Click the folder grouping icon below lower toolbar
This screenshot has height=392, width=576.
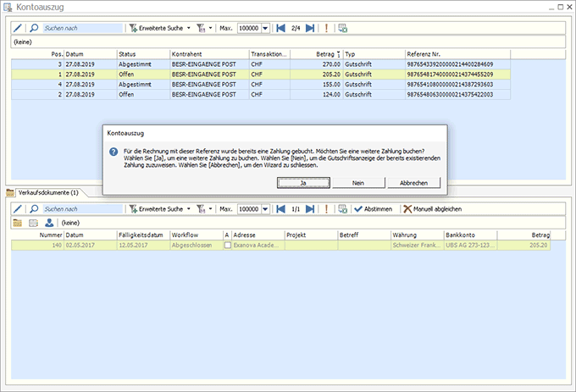coord(17,223)
